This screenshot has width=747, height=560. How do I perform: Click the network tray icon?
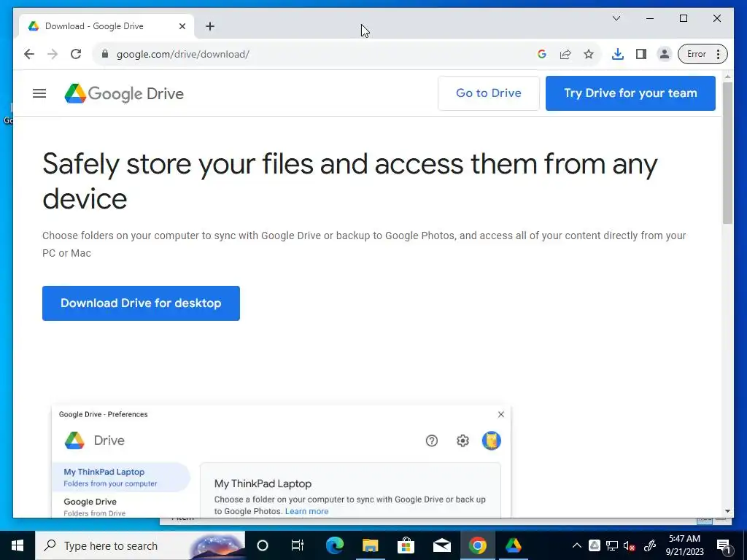[612, 545]
